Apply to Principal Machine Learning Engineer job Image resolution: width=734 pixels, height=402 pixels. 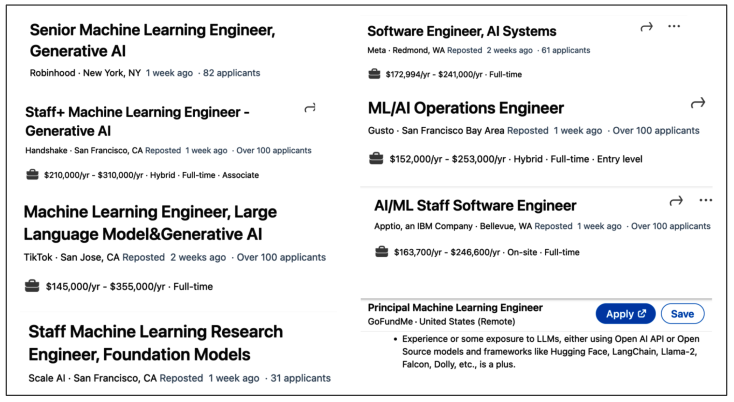coord(625,314)
